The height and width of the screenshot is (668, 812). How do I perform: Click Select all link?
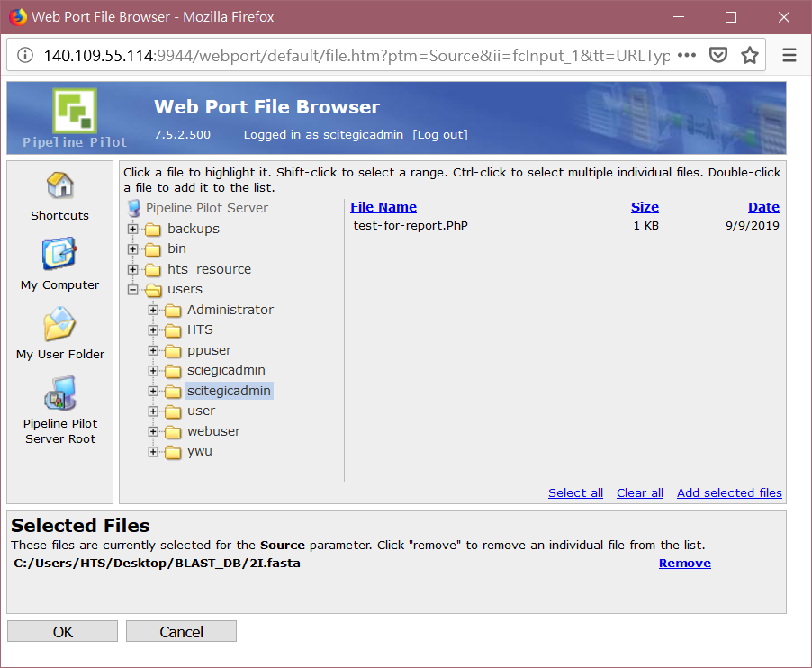pyautogui.click(x=576, y=493)
